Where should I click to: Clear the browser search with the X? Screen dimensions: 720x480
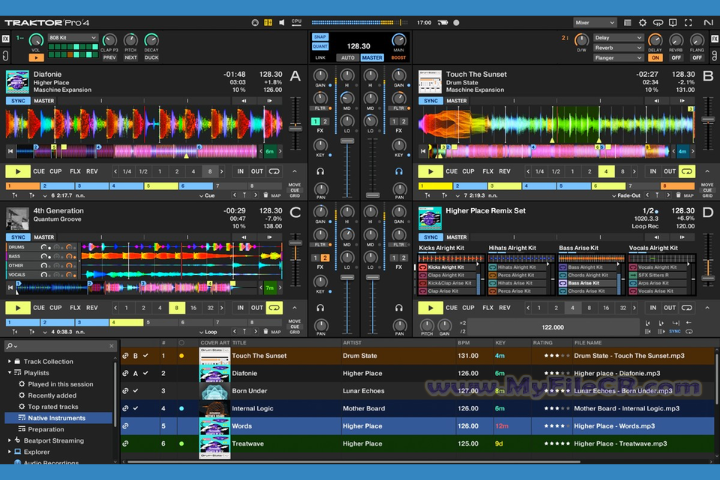point(112,346)
